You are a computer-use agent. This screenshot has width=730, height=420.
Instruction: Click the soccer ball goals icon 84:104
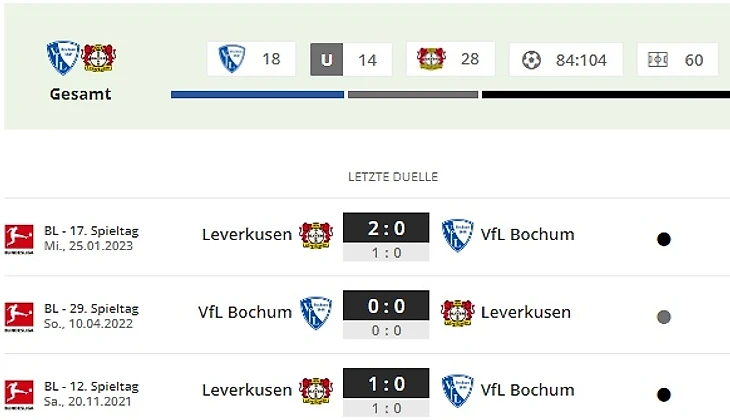[531, 60]
